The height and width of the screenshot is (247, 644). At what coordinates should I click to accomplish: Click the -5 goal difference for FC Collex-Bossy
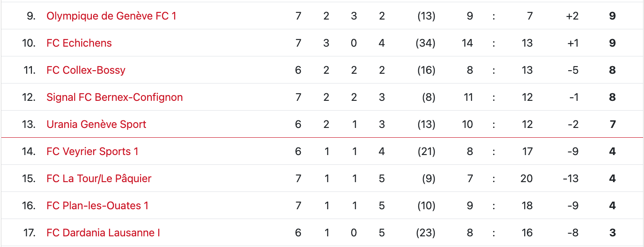tap(573, 70)
